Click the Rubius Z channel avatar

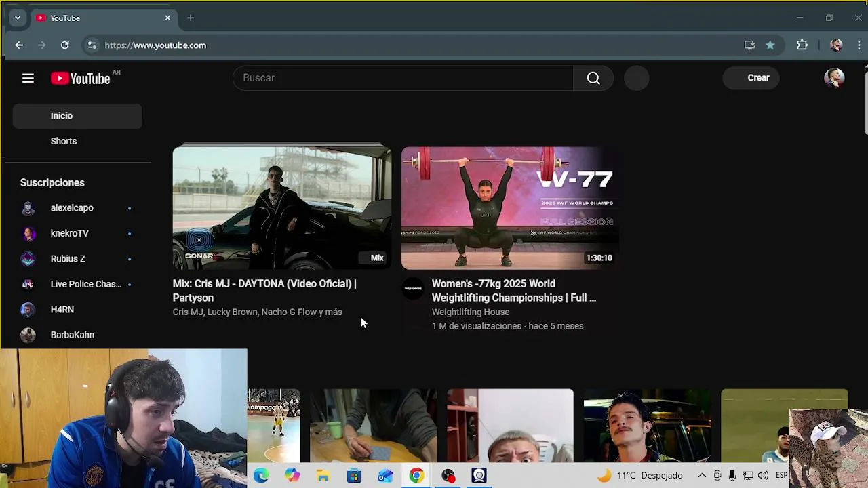[28, 259]
